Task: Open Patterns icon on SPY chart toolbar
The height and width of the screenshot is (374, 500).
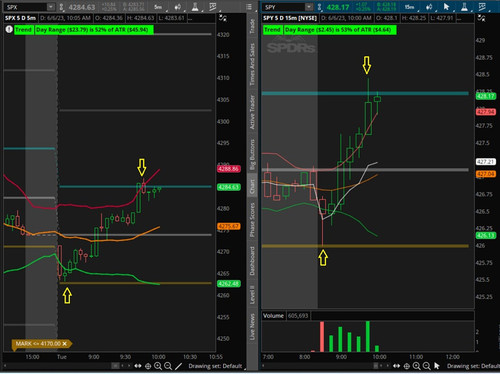Action: click(x=482, y=7)
